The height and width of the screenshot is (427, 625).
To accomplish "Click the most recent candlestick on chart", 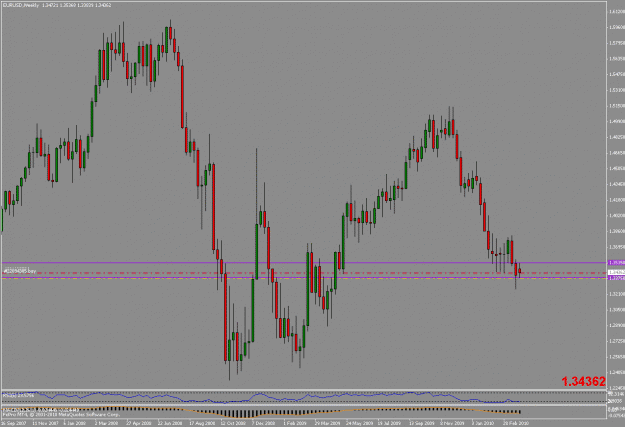I will tap(519, 271).
